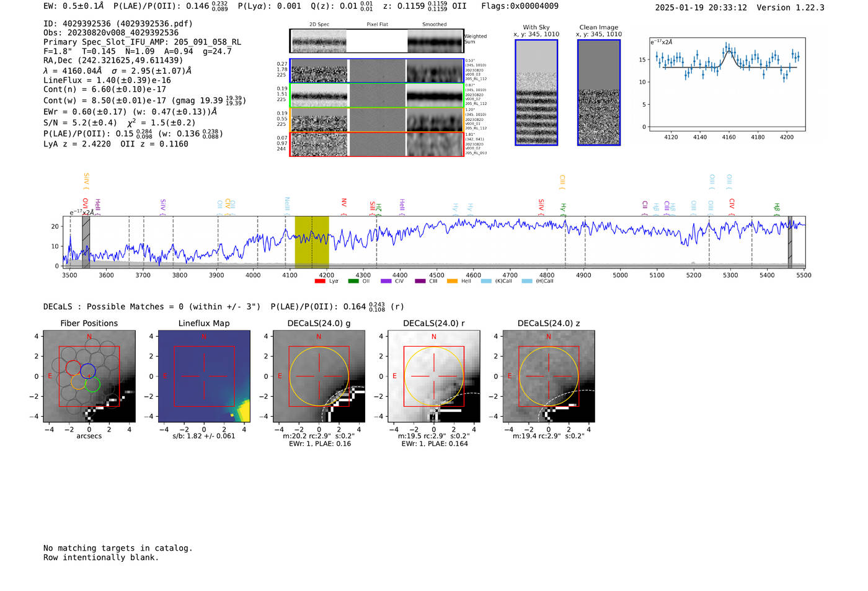The image size is (868, 591).
Task: Click the CIII dark purple legend swatch
Action: [420, 282]
